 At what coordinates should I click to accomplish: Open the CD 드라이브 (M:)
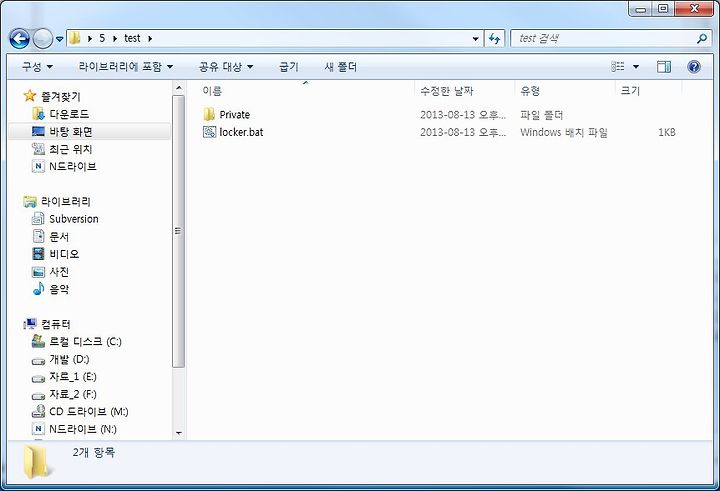(x=89, y=412)
